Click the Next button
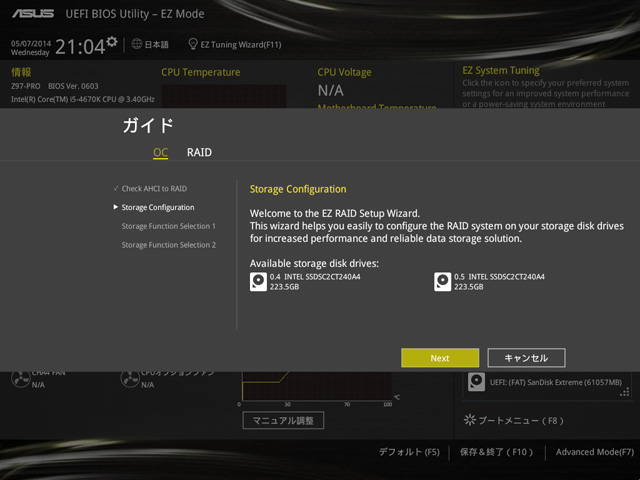Screen dimensions: 640x480 point(440,358)
